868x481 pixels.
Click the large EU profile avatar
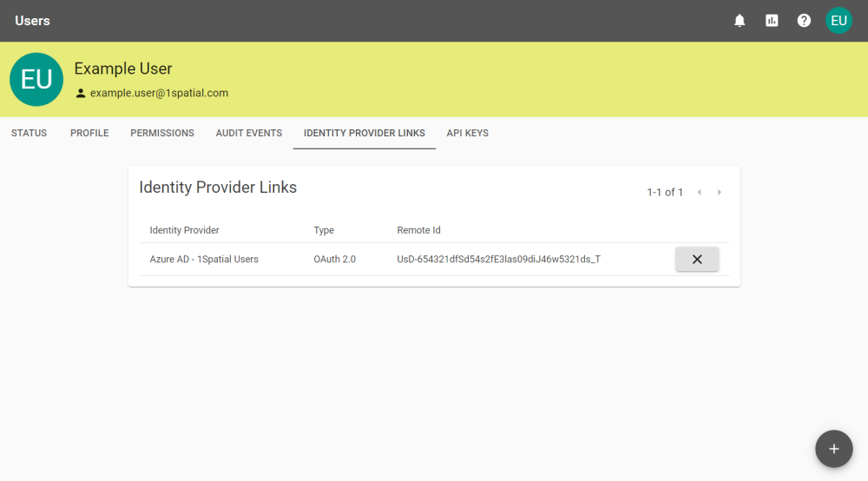coord(36,80)
